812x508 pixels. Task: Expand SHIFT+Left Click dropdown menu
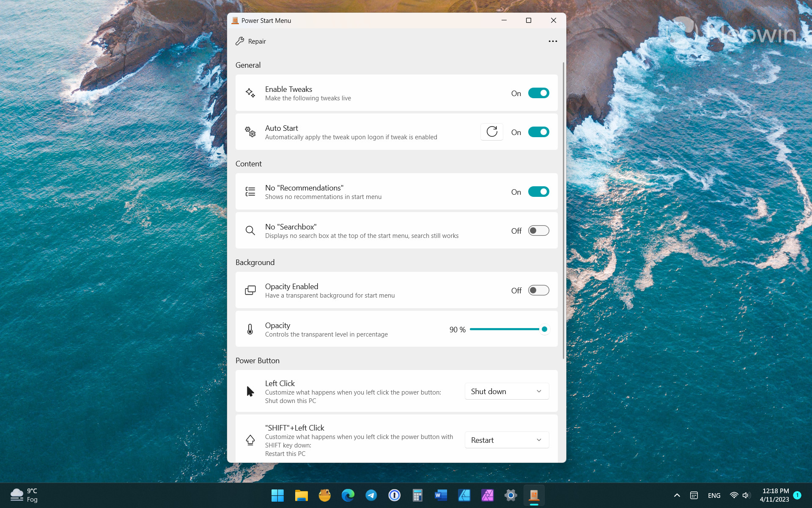coord(506,439)
